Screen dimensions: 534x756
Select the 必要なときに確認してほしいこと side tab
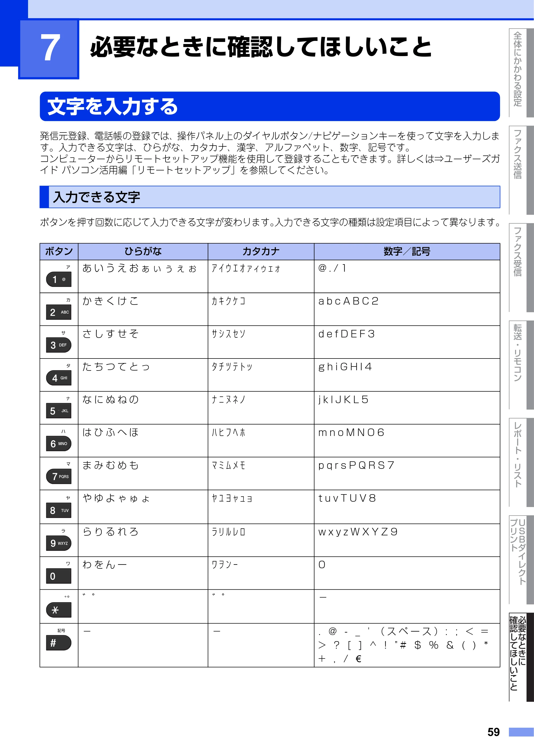click(x=521, y=657)
